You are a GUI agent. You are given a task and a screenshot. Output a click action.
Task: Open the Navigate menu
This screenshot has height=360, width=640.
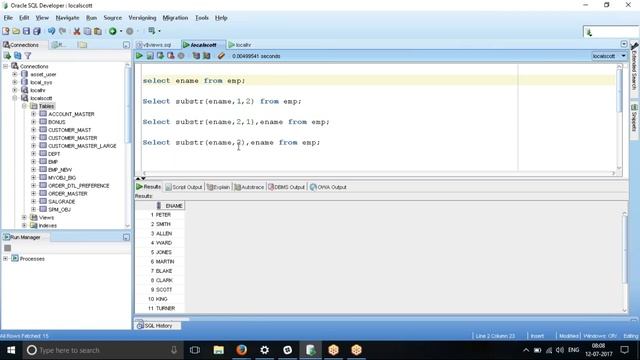(x=67, y=18)
